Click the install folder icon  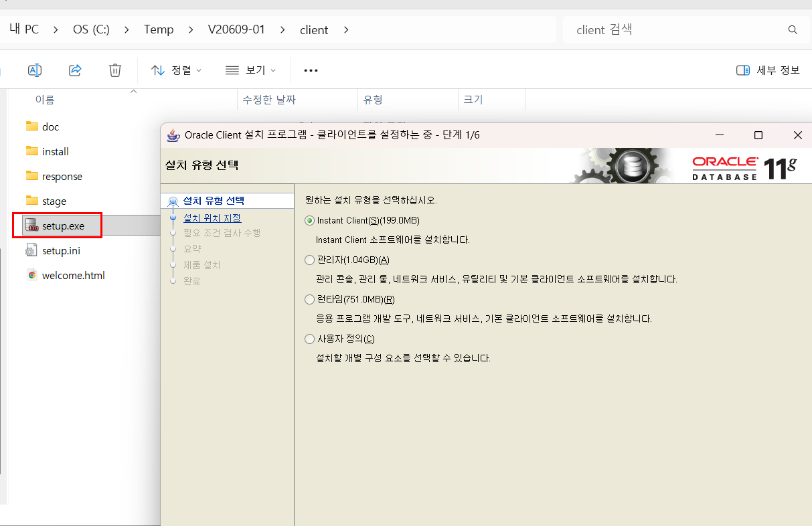coord(31,151)
